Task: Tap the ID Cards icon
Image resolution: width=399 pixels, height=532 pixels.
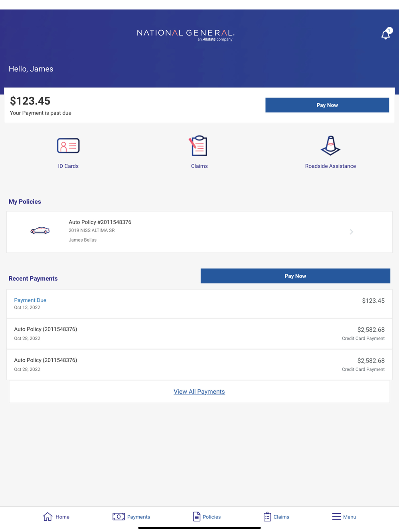Action: [68, 146]
